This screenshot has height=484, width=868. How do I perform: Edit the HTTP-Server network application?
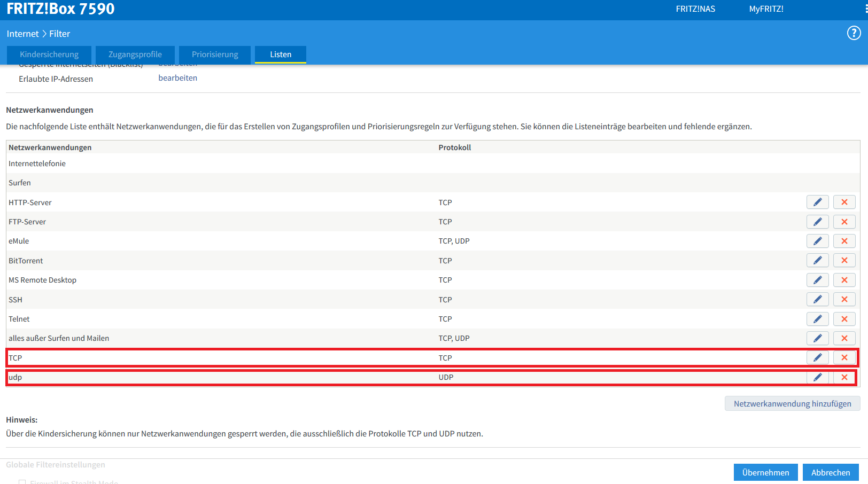tap(817, 202)
